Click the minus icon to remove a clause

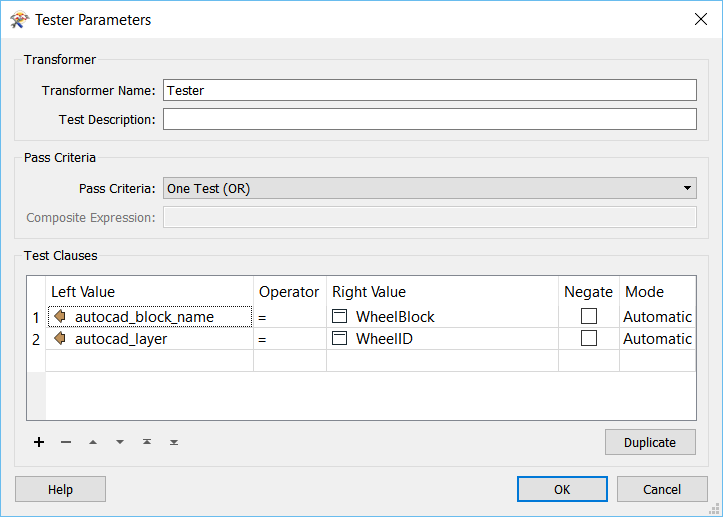tap(66, 442)
